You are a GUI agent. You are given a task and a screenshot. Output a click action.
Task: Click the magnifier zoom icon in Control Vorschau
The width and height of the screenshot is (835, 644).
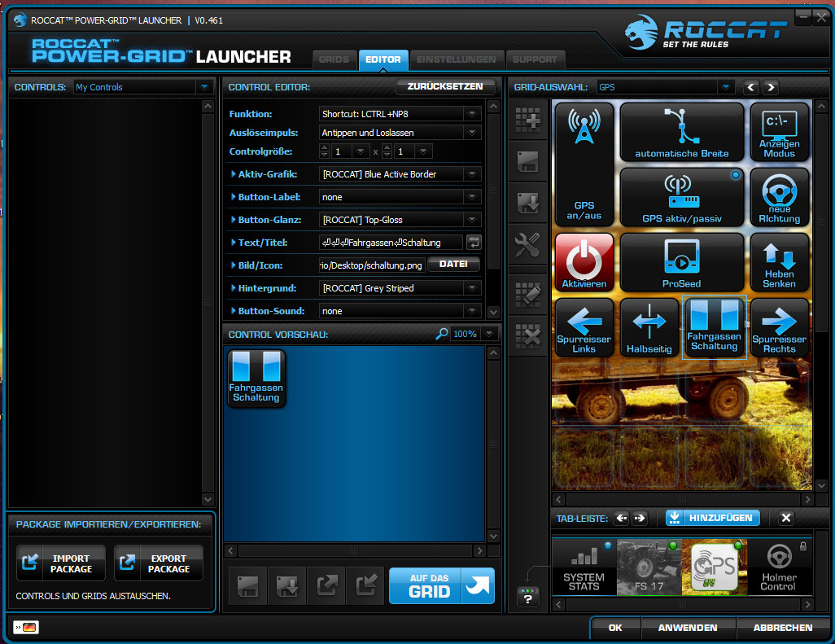441,334
